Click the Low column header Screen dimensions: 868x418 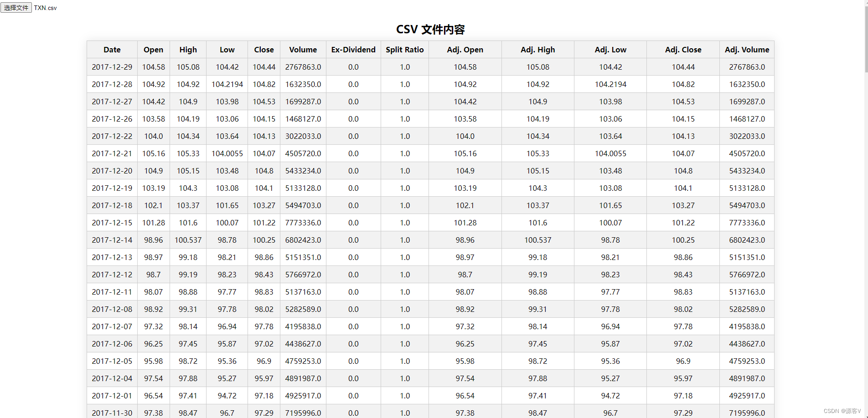(227, 50)
